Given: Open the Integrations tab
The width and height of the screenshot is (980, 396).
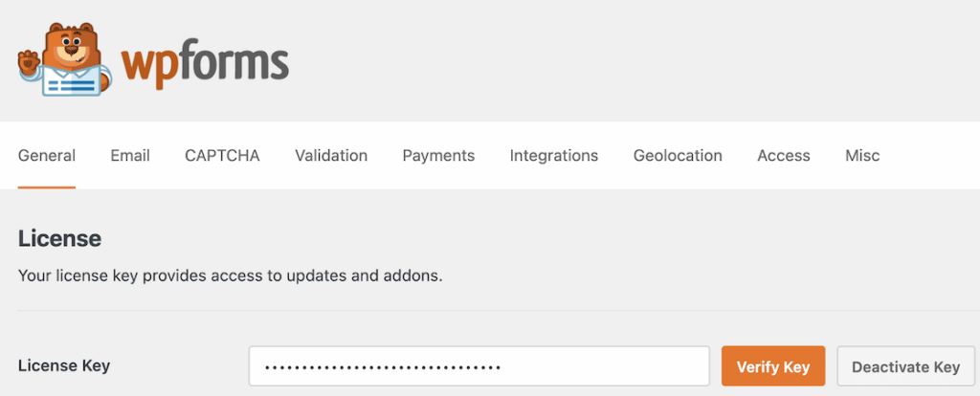Looking at the screenshot, I should coord(554,156).
